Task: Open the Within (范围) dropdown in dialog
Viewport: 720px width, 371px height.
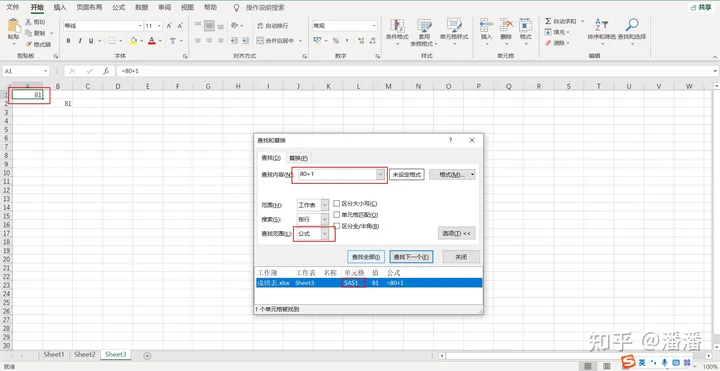Action: (325, 205)
